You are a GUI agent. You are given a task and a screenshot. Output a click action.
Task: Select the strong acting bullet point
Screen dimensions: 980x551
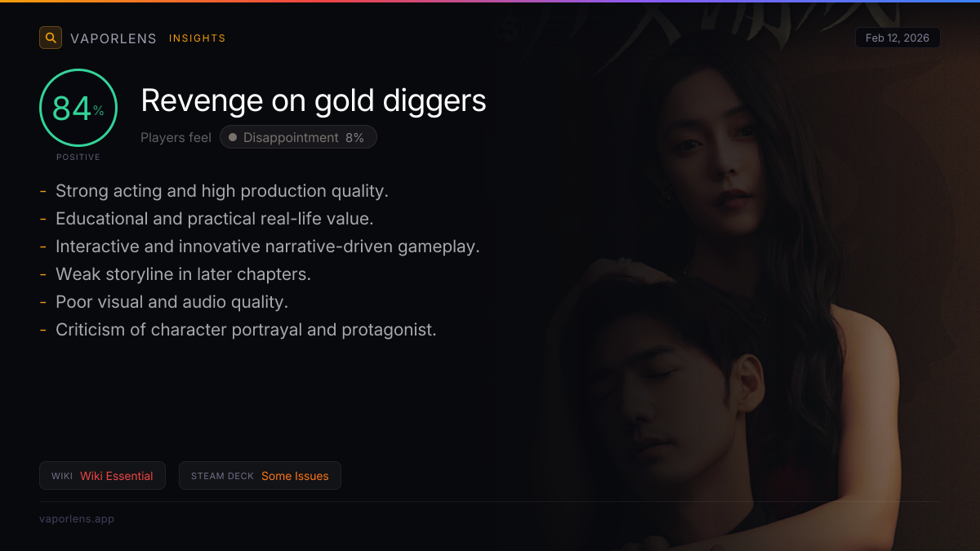(x=214, y=191)
